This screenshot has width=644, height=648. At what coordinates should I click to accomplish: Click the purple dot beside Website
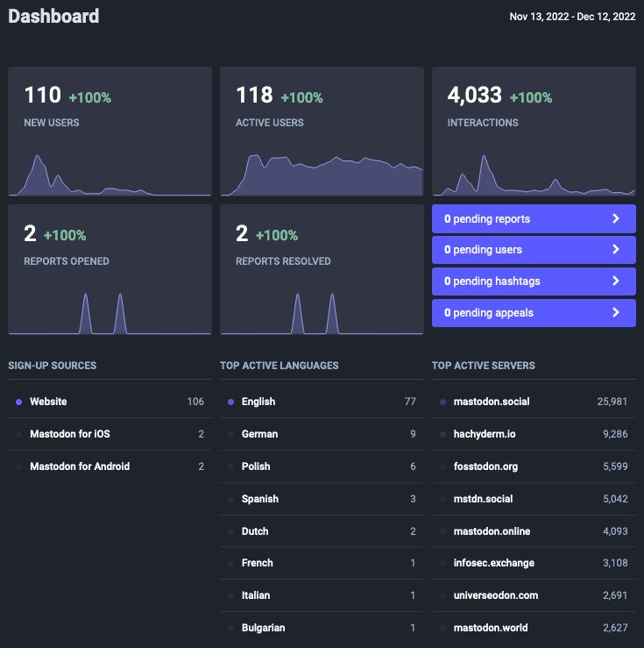(x=18, y=402)
